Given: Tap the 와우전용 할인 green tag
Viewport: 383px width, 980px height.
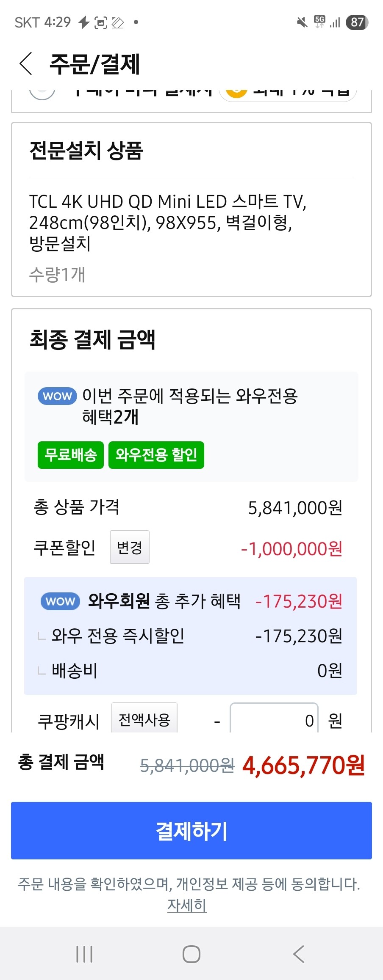Looking at the screenshot, I should pos(156,455).
